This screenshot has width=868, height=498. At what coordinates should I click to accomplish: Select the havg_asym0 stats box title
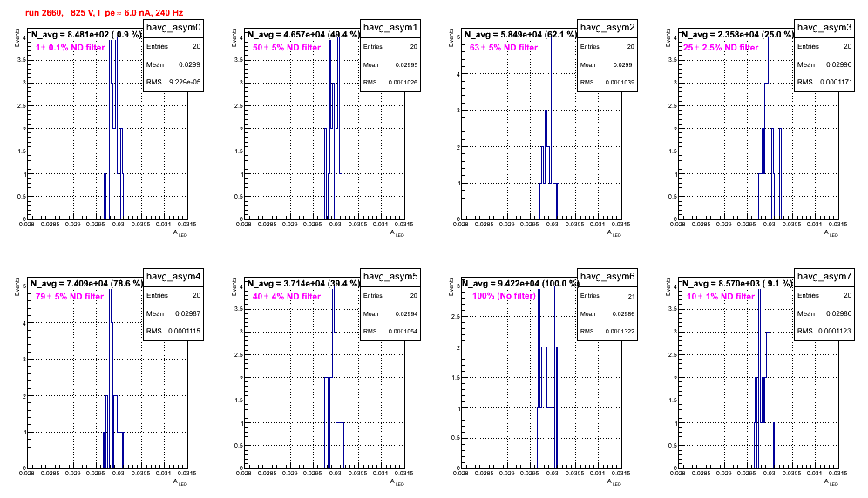point(173,27)
